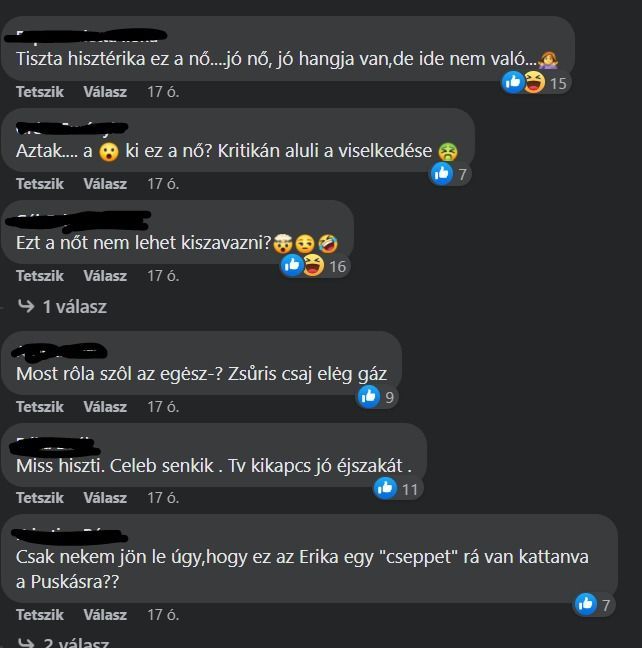Click the laughing emoji reaction with count 16

(x=314, y=265)
